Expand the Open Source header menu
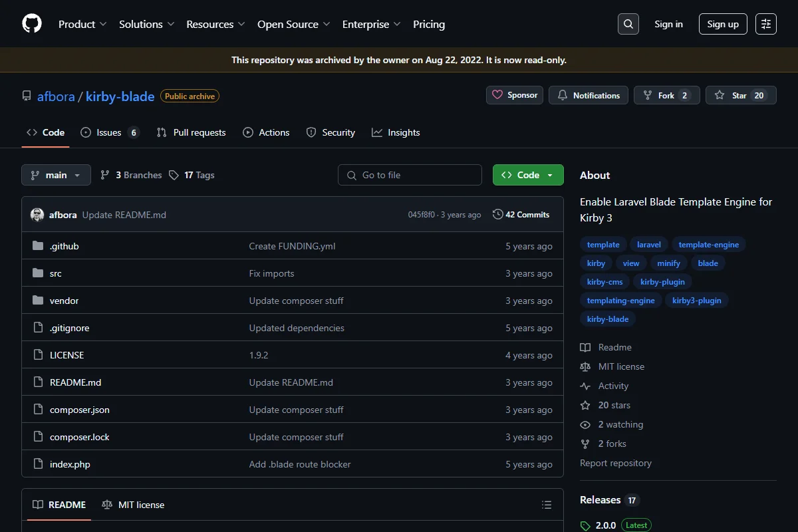This screenshot has height=532, width=798. 294,24
